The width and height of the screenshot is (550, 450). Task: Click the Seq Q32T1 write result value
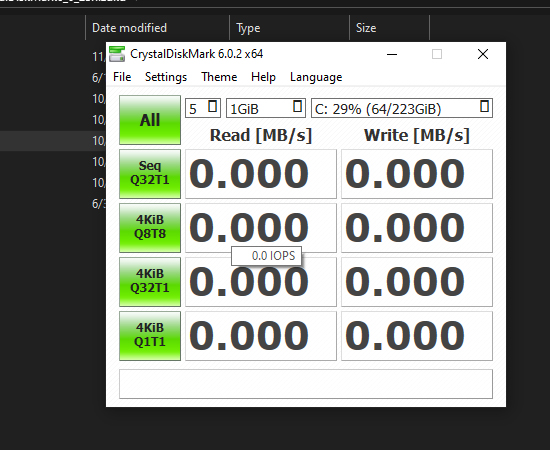click(417, 174)
